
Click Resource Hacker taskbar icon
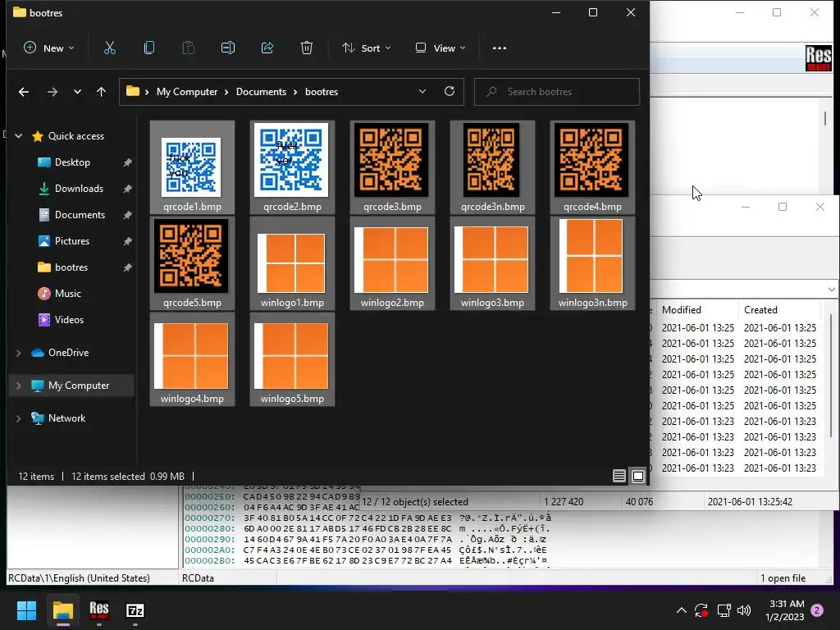pos(99,609)
